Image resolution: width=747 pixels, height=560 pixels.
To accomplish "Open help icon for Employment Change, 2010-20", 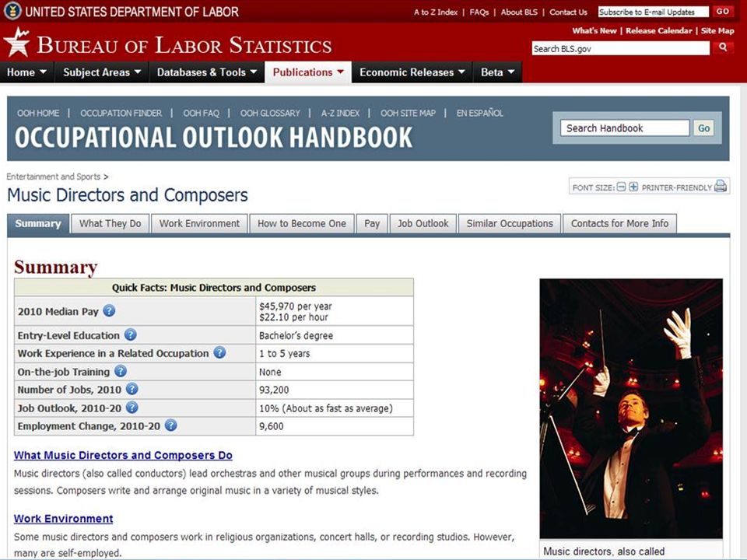I will [x=170, y=425].
